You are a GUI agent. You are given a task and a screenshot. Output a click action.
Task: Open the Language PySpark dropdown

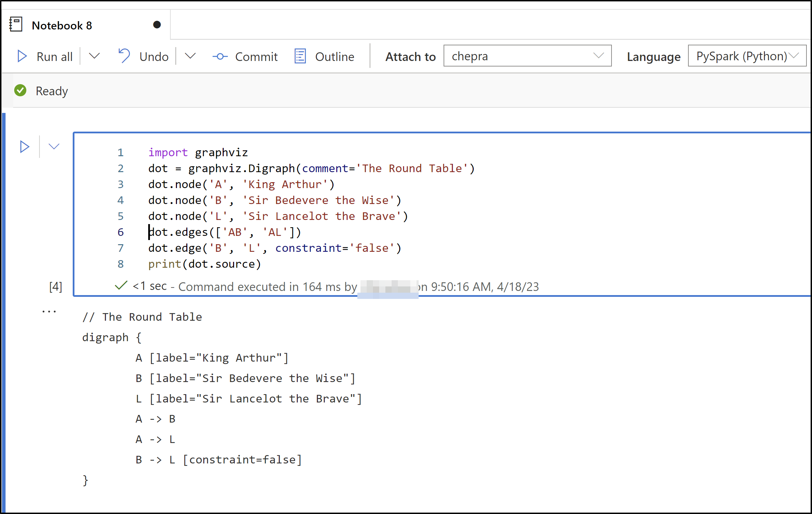[747, 56]
